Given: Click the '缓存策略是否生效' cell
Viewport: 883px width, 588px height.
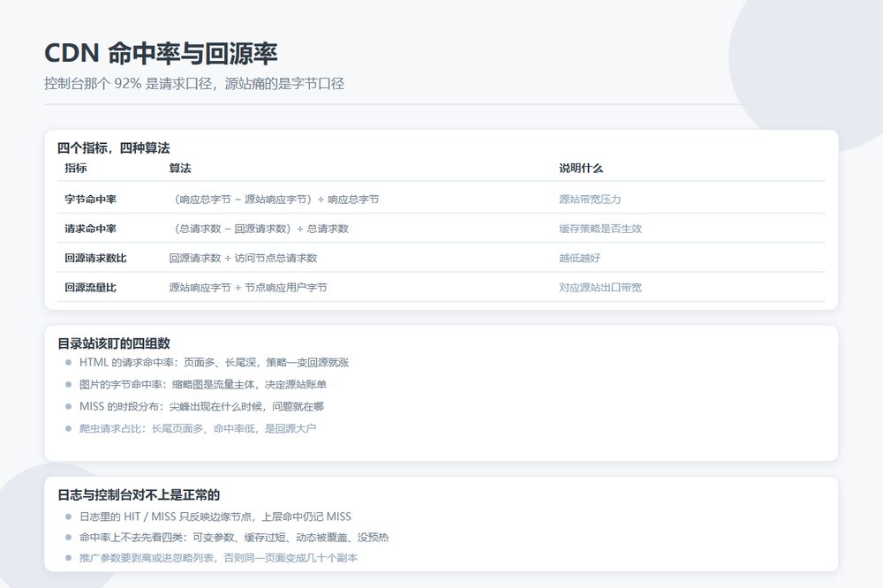Looking at the screenshot, I should point(600,228).
